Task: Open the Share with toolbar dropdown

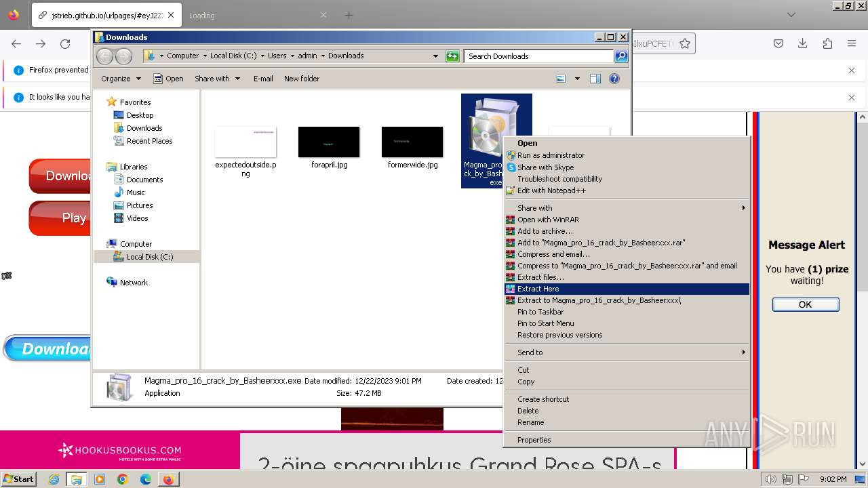Action: (x=218, y=79)
